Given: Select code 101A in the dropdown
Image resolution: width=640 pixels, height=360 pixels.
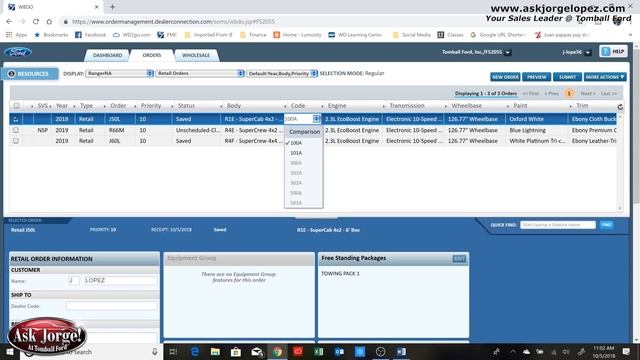Looking at the screenshot, I should (x=296, y=153).
